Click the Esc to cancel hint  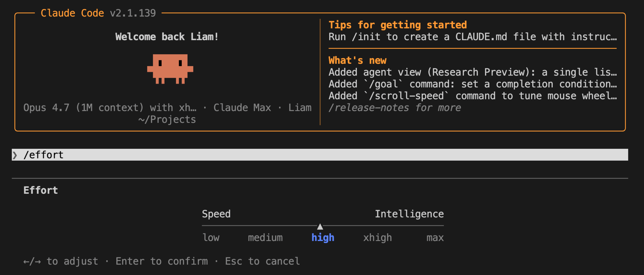262,261
